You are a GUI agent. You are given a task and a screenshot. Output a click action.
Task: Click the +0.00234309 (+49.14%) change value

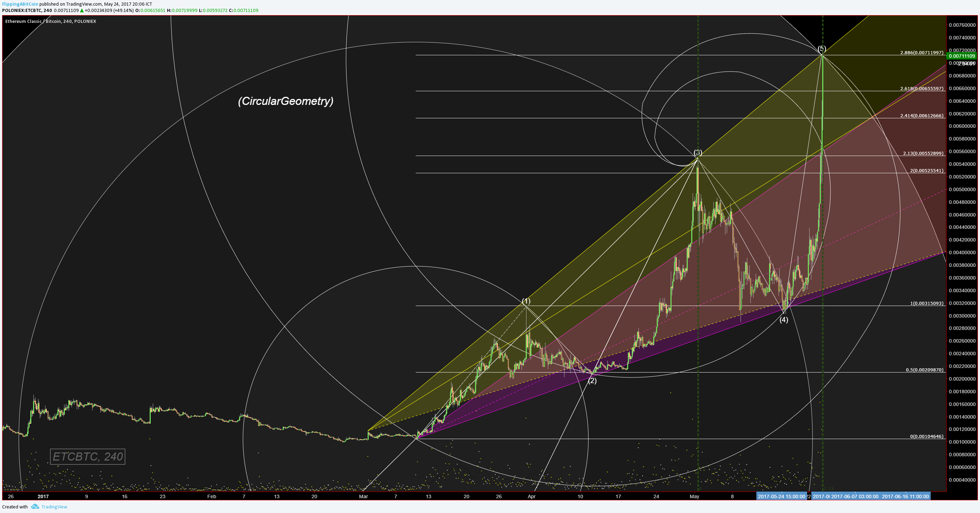click(x=109, y=10)
